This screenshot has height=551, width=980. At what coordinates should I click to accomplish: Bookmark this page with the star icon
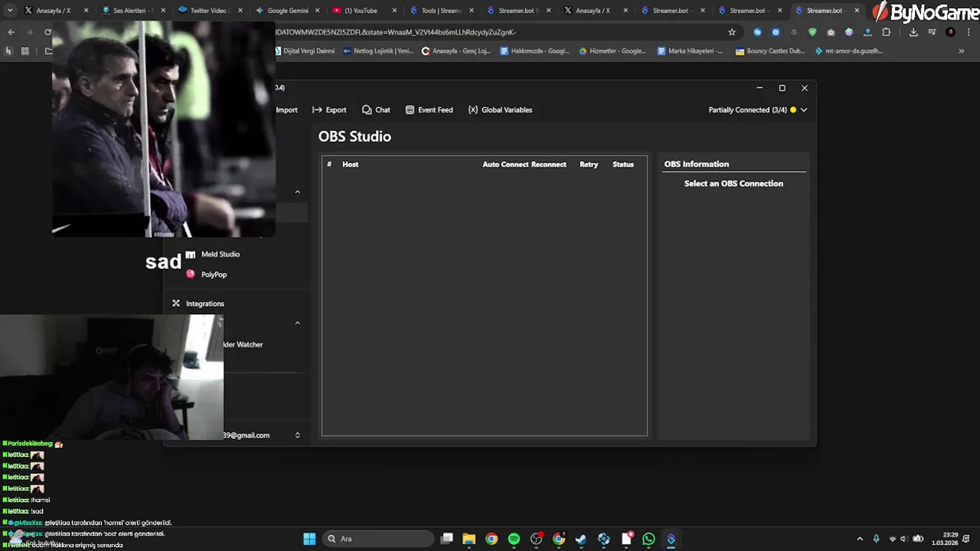click(x=731, y=32)
